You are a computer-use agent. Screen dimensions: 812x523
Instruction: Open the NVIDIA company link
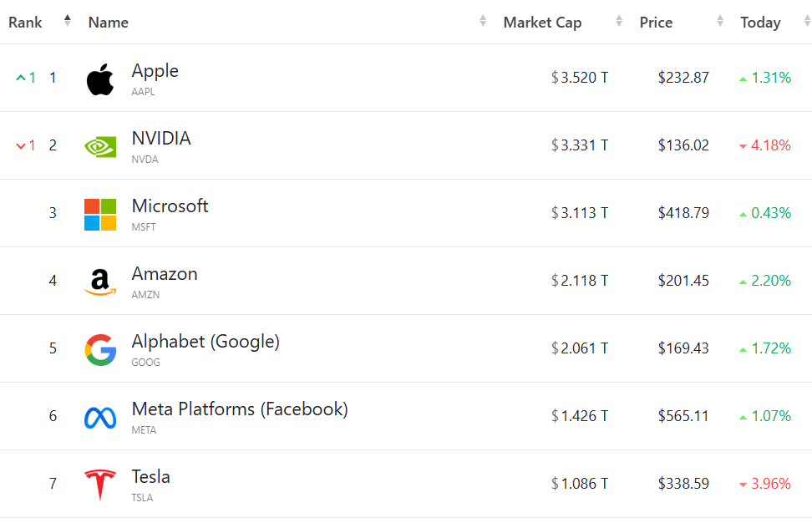tap(161, 139)
